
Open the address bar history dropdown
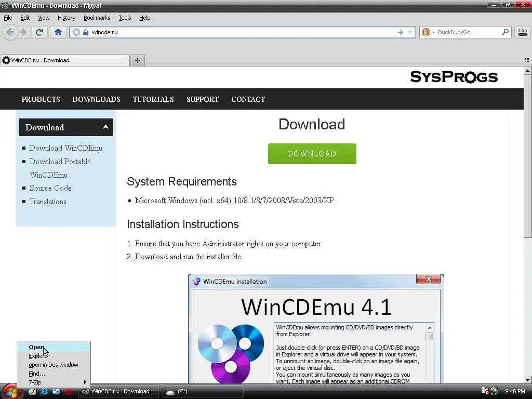tap(410, 32)
